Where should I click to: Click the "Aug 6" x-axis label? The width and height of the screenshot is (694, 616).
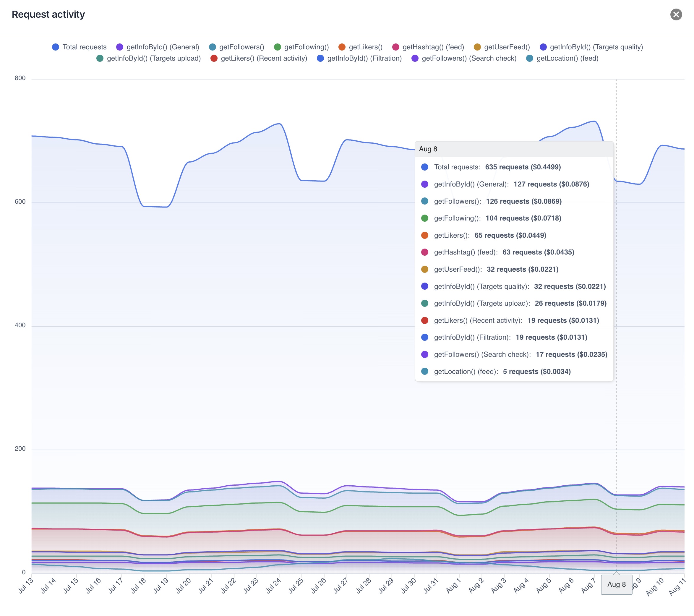click(566, 586)
